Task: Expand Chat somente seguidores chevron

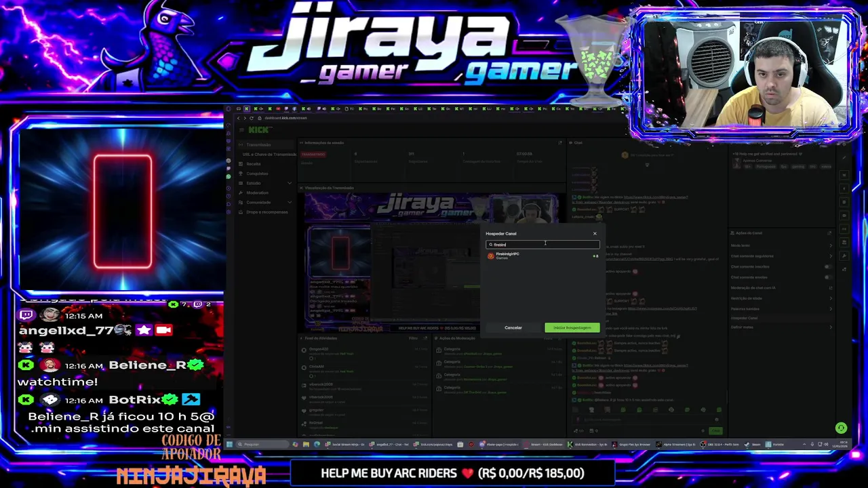Action: 831,256
